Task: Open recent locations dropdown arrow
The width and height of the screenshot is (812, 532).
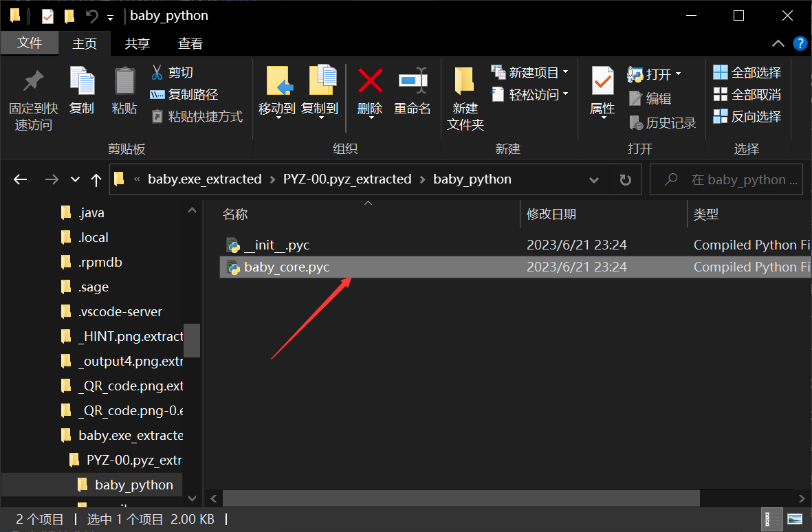Action: tap(75, 179)
